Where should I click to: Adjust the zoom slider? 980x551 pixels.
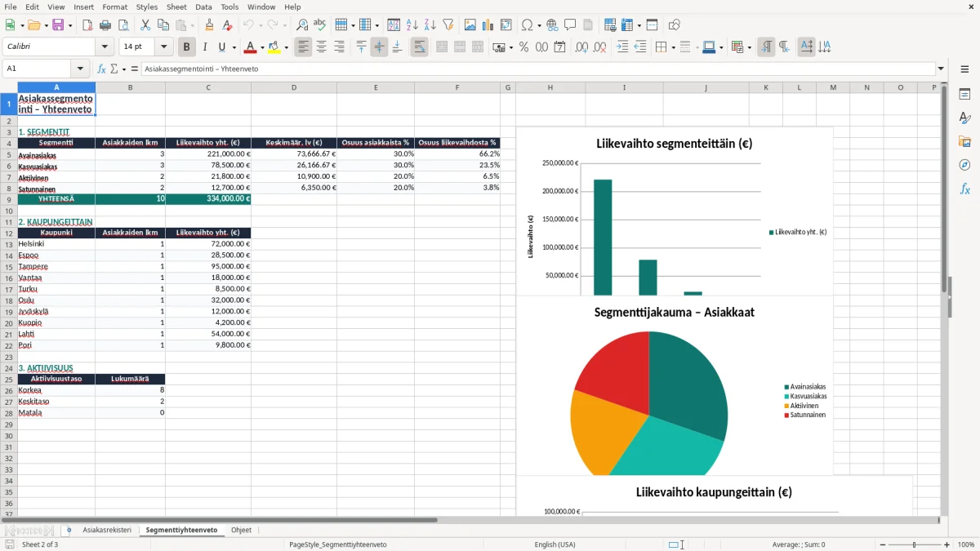pos(914,544)
